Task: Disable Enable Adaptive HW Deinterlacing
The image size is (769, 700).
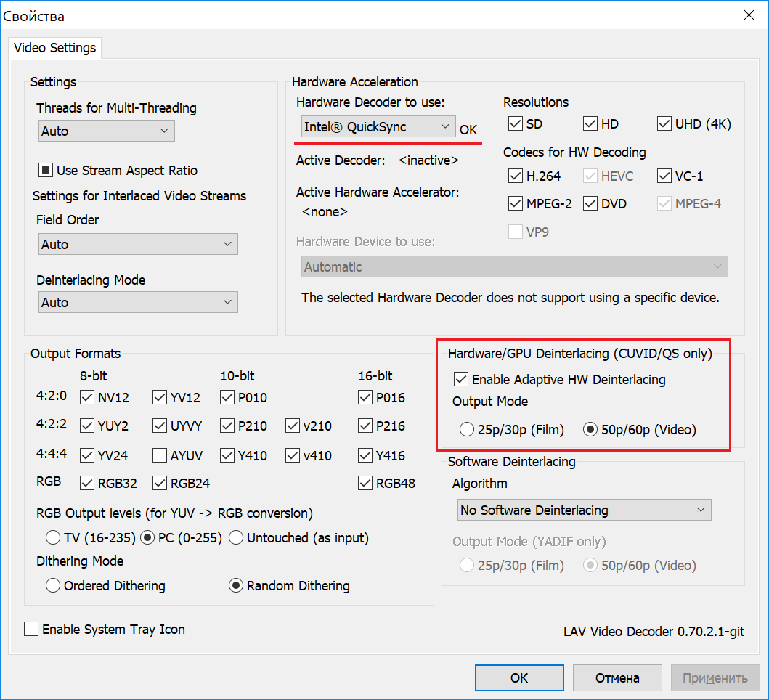Action: 460,379
